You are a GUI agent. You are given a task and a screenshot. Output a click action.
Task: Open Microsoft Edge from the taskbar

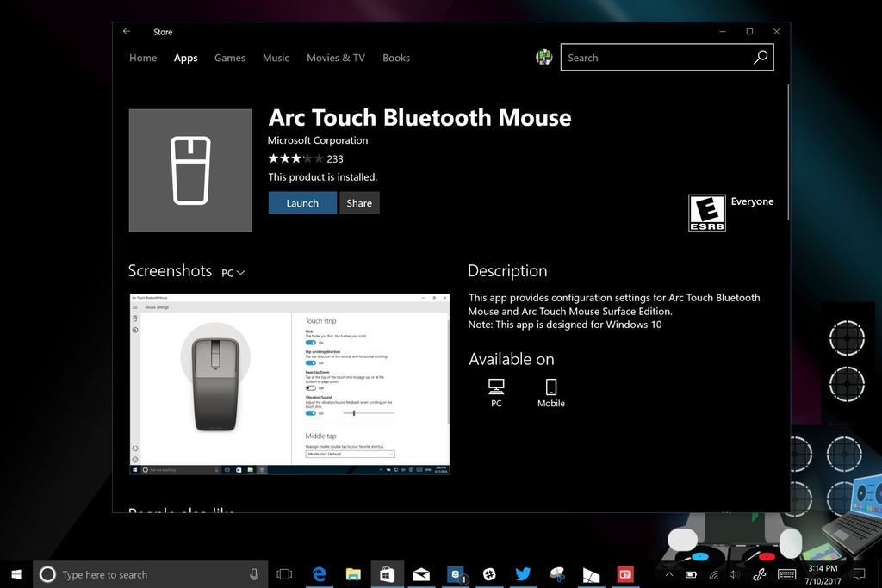[x=320, y=574]
